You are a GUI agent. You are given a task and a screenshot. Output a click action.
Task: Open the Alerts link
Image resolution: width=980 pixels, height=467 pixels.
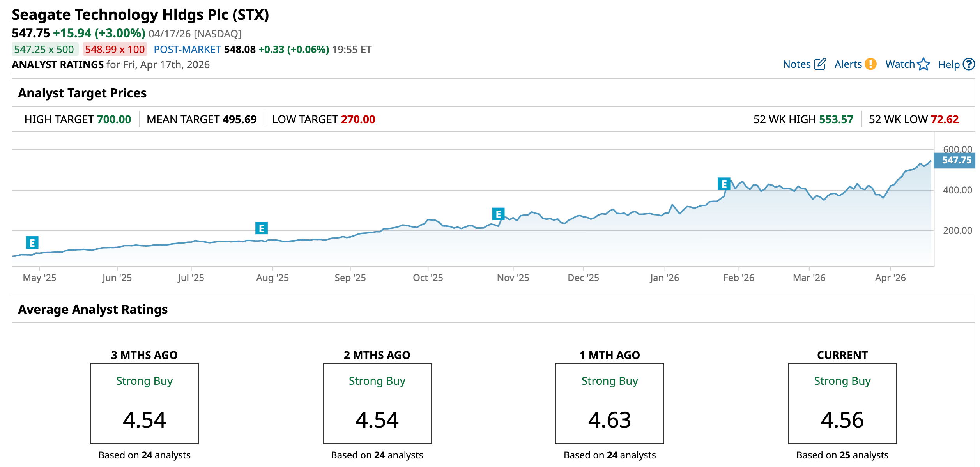(x=848, y=64)
